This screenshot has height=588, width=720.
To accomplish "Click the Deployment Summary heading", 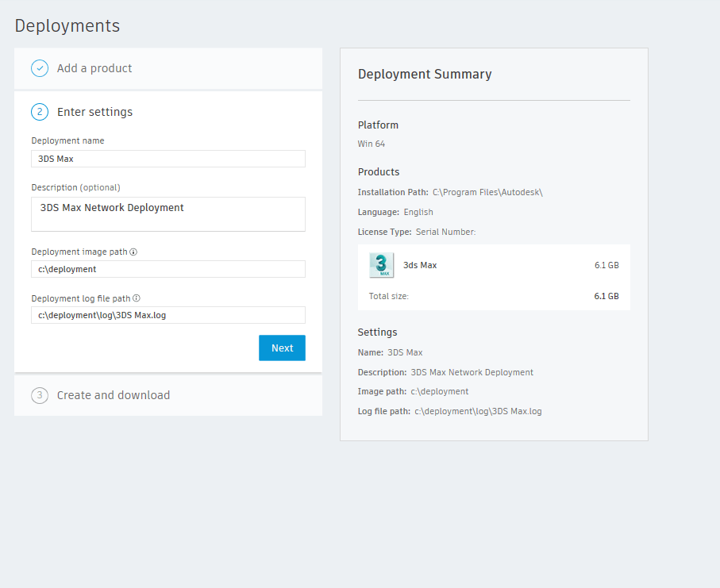I will click(425, 75).
